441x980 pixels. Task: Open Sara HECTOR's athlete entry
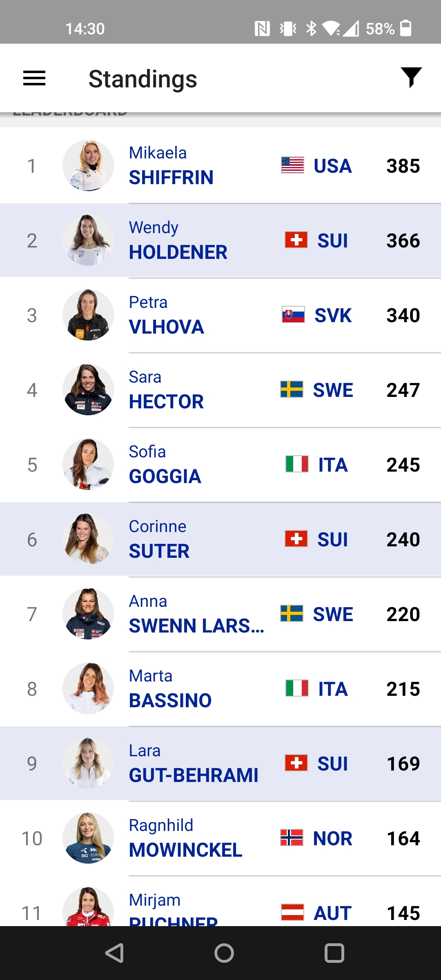coord(220,390)
